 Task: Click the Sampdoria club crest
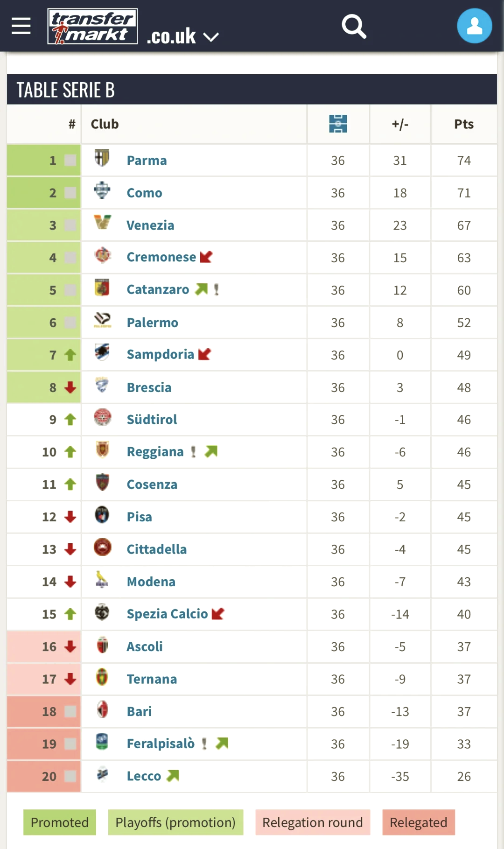point(102,352)
